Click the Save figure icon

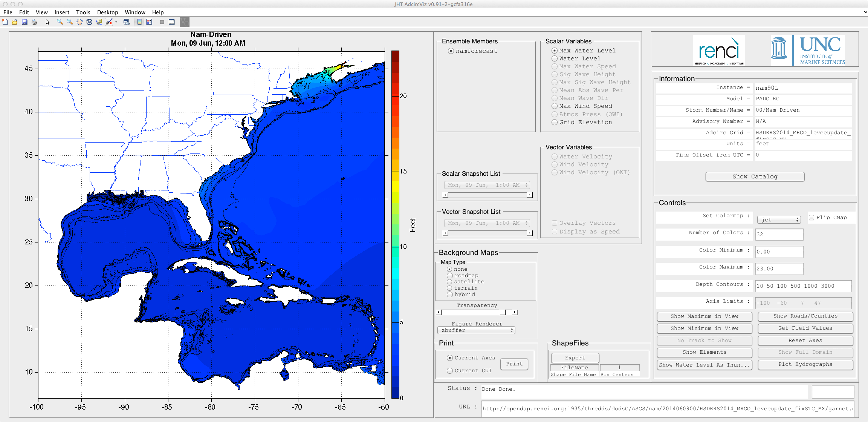pyautogui.click(x=24, y=22)
